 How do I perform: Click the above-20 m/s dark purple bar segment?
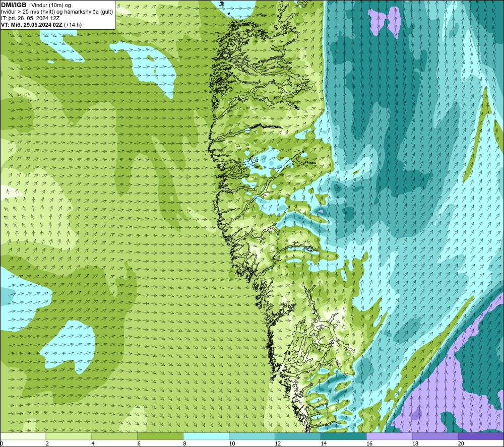[481, 436]
